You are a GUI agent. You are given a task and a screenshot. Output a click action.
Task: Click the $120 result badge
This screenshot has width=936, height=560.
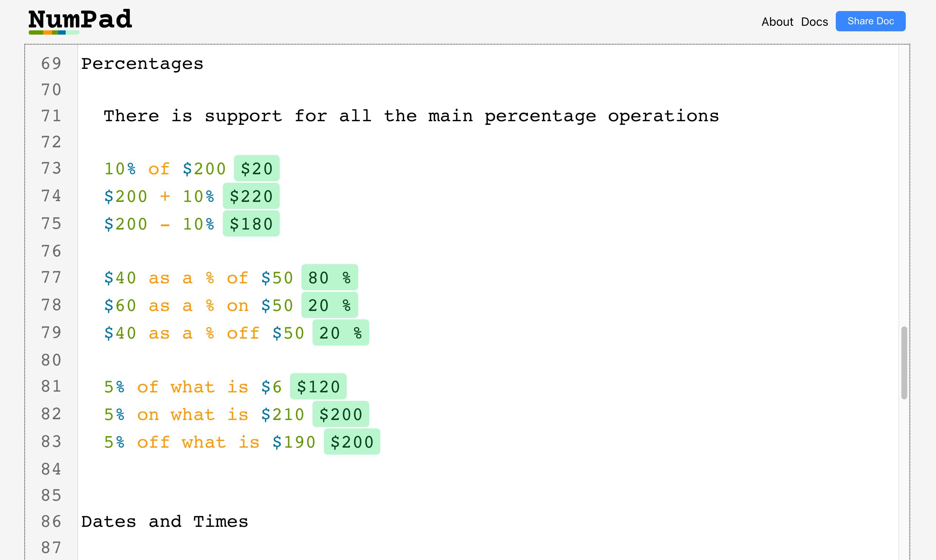[318, 386]
